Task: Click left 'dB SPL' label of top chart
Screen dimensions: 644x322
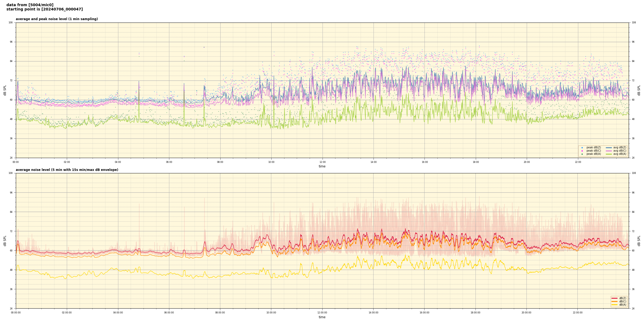Action: click(5, 90)
